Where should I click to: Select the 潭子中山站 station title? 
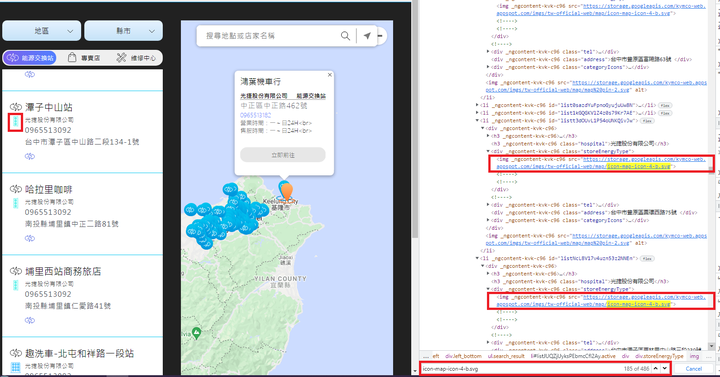(49, 107)
